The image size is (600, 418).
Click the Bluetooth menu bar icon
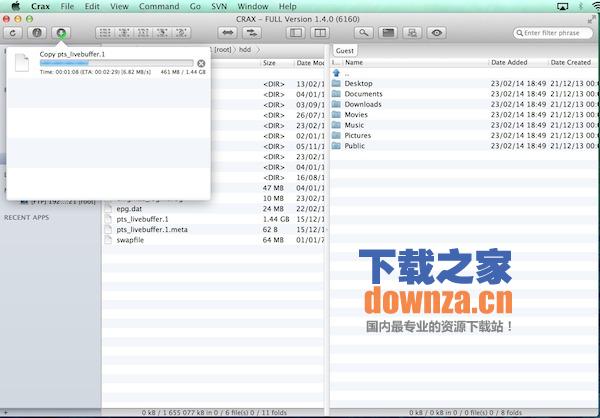pos(580,7)
